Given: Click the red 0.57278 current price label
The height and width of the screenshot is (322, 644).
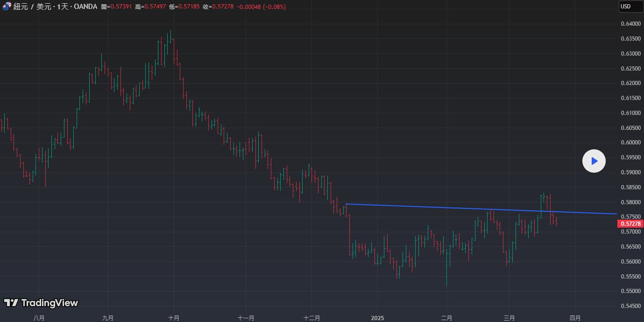Looking at the screenshot, I should point(630,224).
